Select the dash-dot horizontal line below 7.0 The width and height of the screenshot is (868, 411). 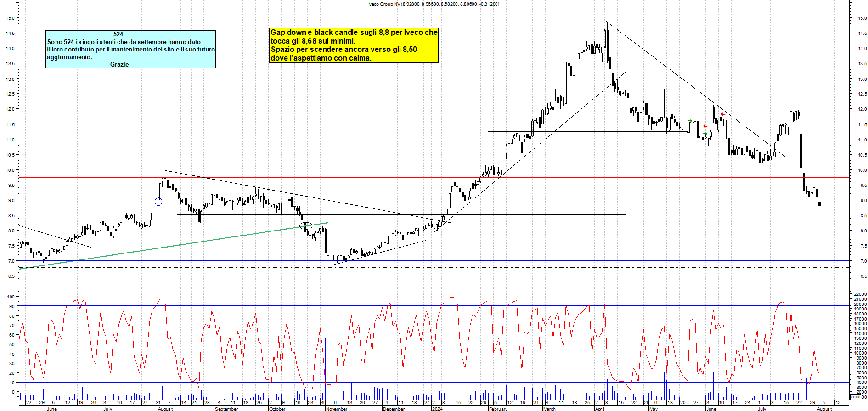click(x=434, y=267)
